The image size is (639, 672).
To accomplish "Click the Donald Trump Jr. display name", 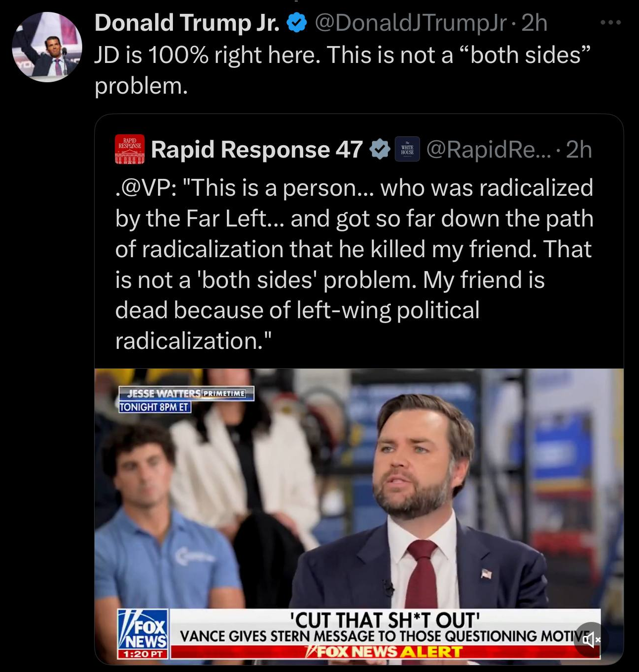I will click(x=187, y=23).
